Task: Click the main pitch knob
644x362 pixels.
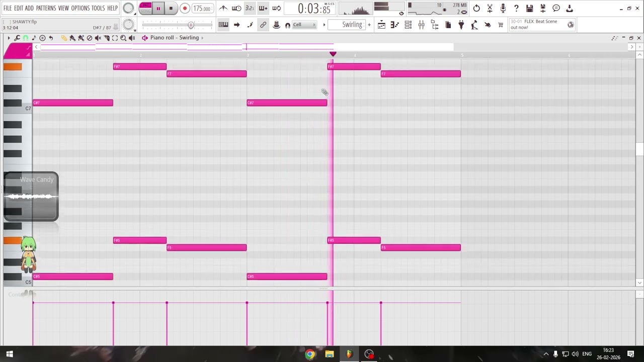Action: coord(128,25)
